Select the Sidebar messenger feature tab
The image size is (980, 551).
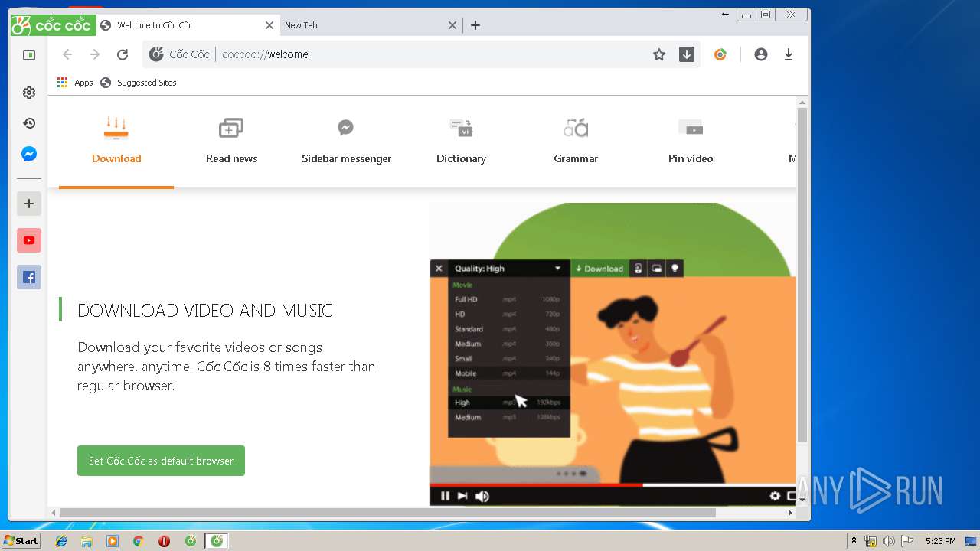346,142
